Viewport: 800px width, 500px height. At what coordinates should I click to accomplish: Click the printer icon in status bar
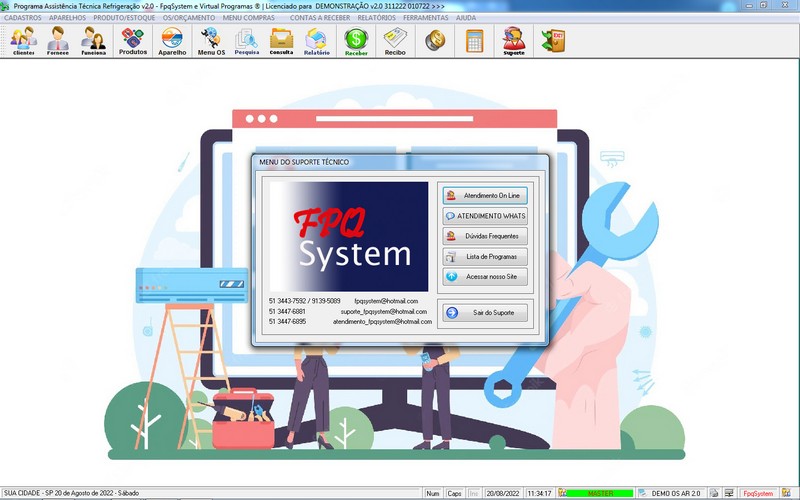click(x=714, y=493)
